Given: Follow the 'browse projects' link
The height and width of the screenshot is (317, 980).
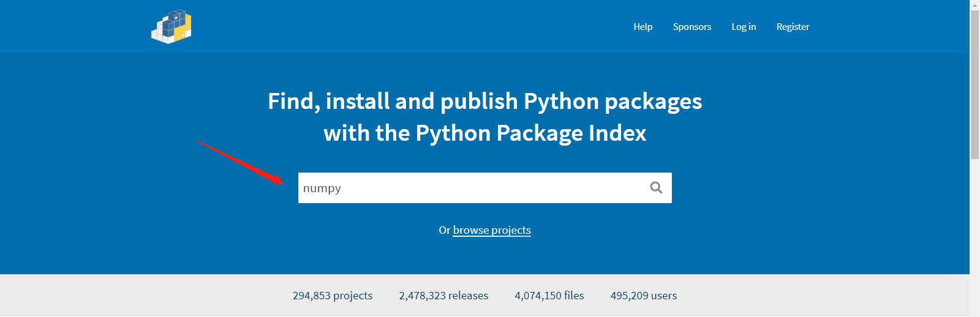Looking at the screenshot, I should point(492,230).
